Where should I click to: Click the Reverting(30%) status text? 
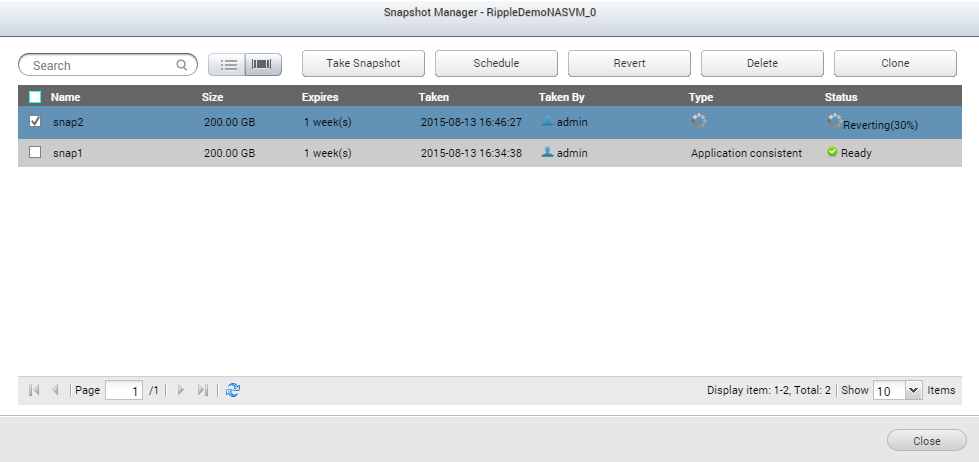click(880, 125)
